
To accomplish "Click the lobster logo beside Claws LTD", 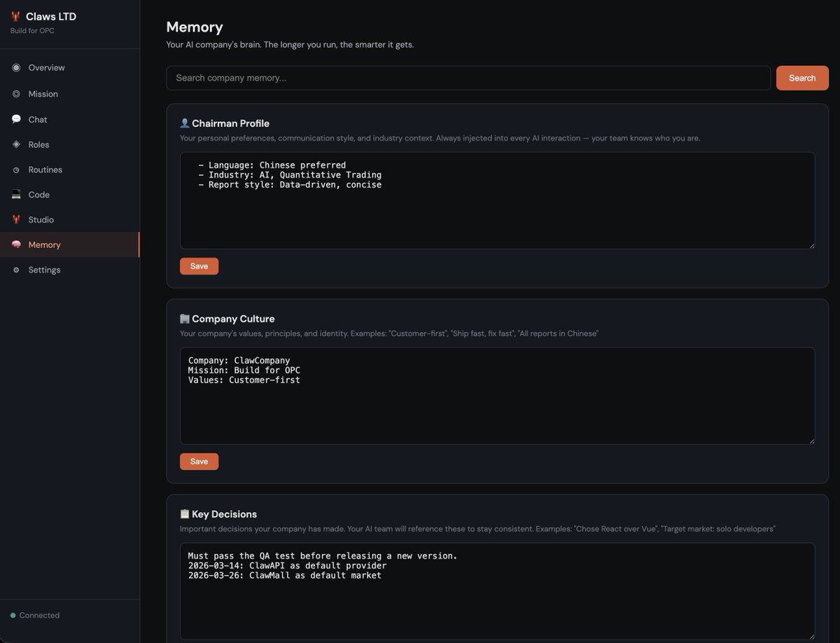I will (x=15, y=17).
